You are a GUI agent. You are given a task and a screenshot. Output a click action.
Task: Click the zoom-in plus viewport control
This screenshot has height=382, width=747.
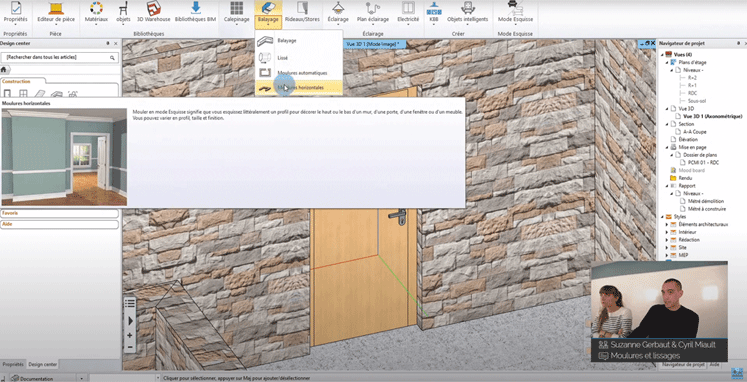coord(130,335)
